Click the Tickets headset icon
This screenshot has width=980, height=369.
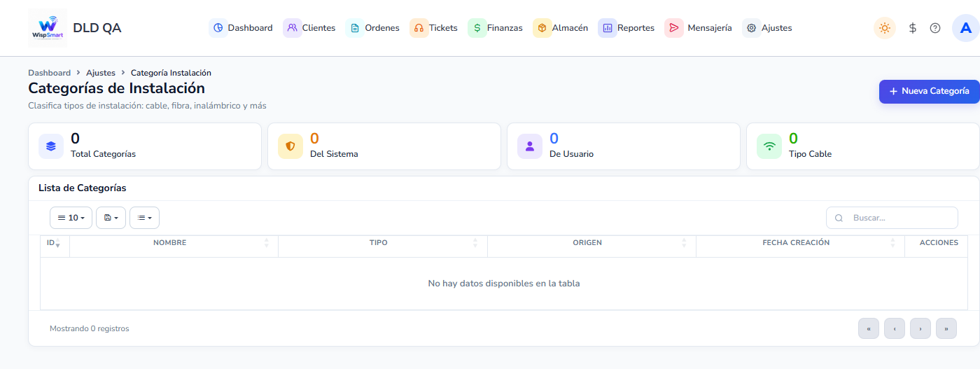coord(419,28)
